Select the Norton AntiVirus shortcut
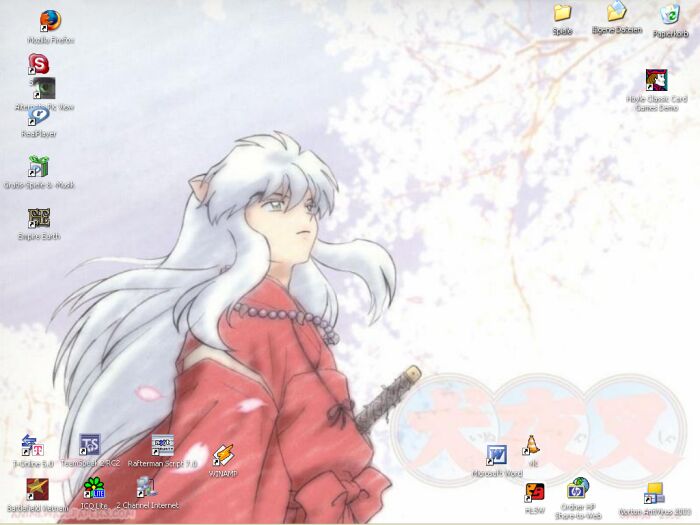This screenshot has height=525, width=700. [x=654, y=494]
